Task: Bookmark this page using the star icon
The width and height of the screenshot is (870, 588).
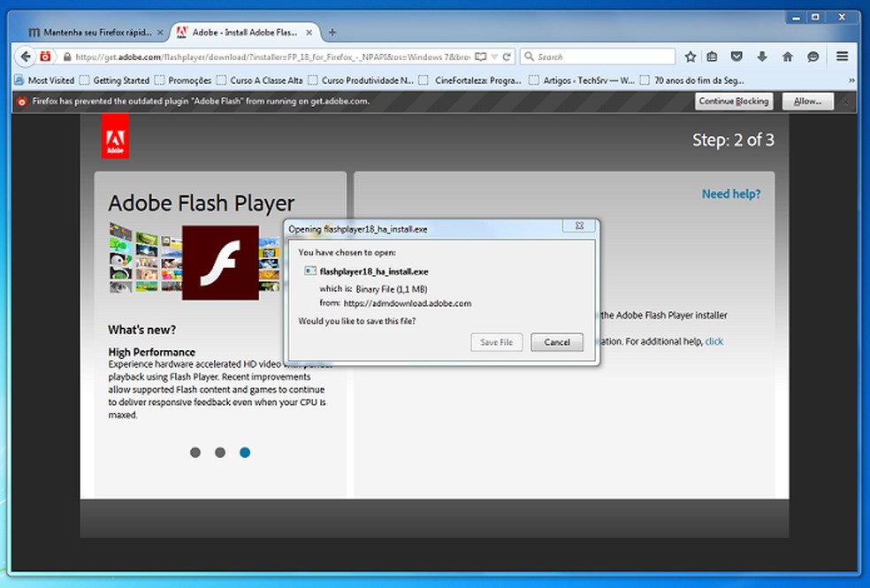Action: point(691,56)
